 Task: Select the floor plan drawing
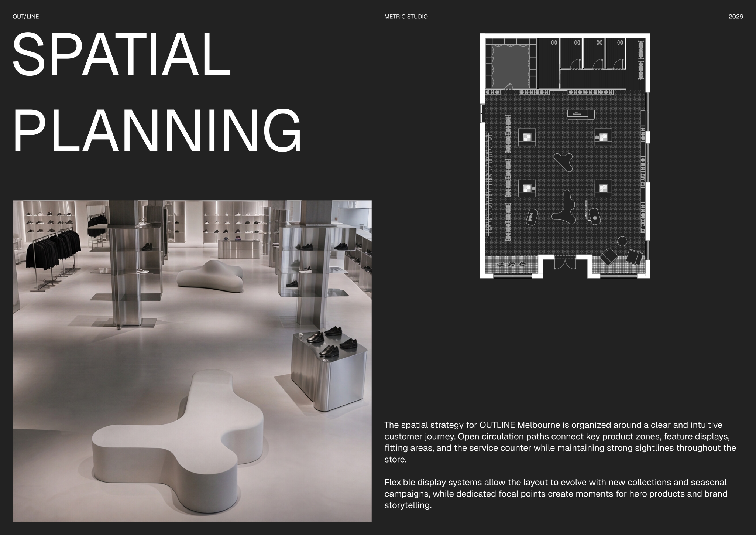pyautogui.click(x=565, y=156)
